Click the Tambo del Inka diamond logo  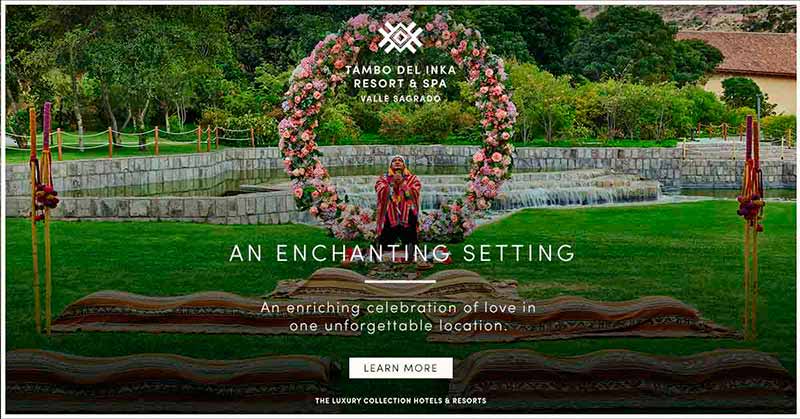tap(400, 37)
